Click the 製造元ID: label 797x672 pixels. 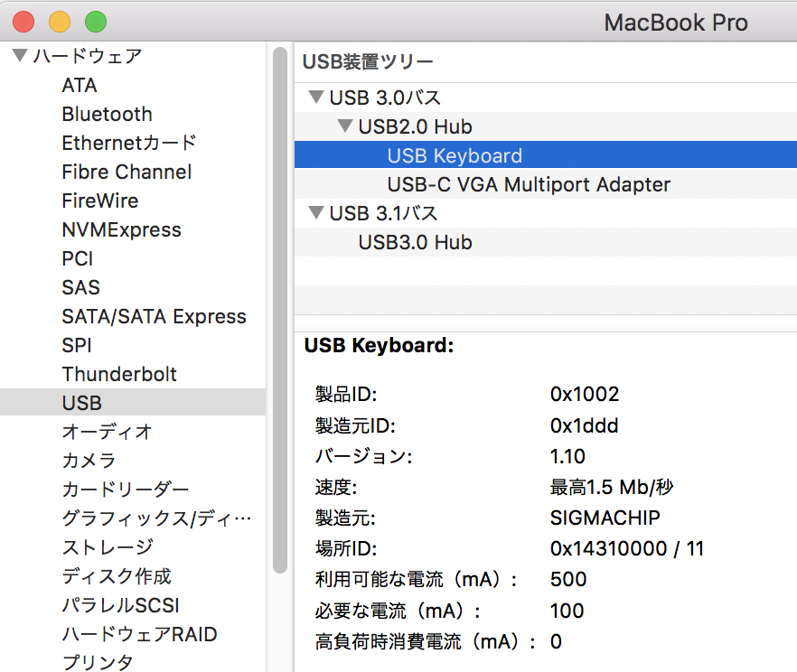355,425
